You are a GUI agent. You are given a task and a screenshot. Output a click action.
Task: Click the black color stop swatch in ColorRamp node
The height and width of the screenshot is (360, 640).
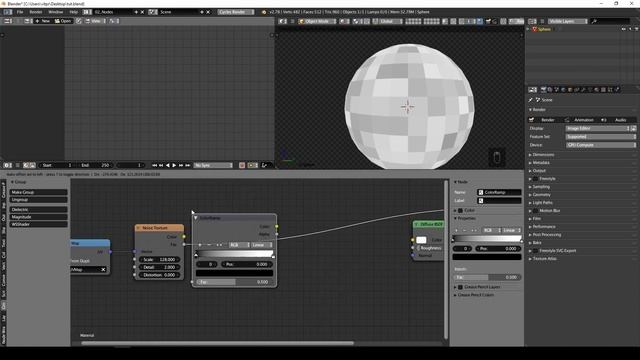234,273
